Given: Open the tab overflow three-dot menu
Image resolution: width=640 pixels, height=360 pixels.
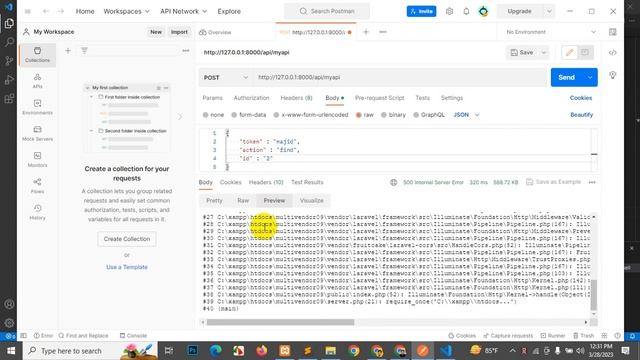Looking at the screenshot, I should click(x=382, y=32).
